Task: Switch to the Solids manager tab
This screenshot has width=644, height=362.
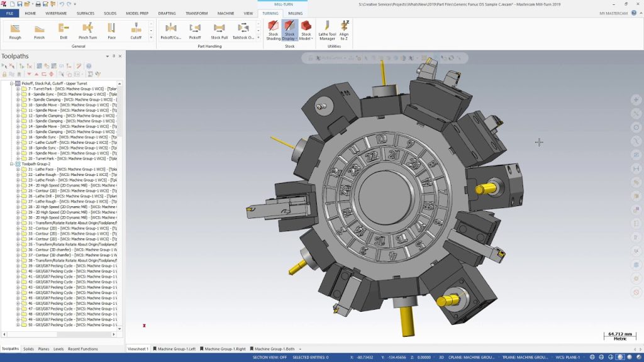Action: (28, 349)
